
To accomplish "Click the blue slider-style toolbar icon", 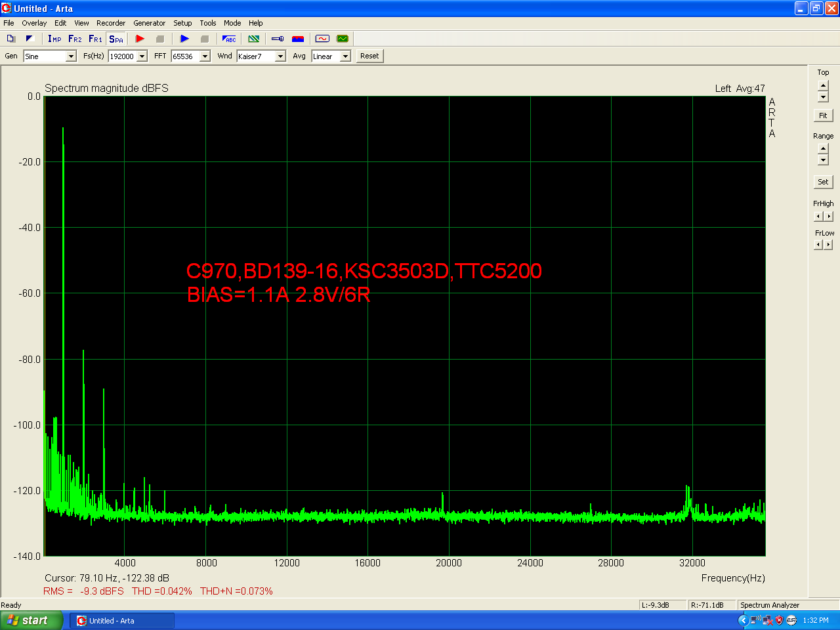I will [278, 39].
